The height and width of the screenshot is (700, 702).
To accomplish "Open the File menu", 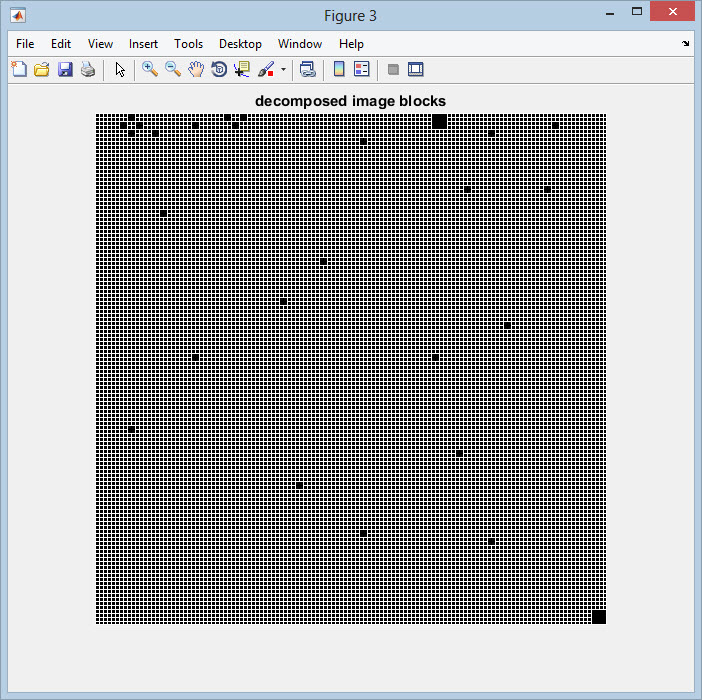I will click(25, 44).
